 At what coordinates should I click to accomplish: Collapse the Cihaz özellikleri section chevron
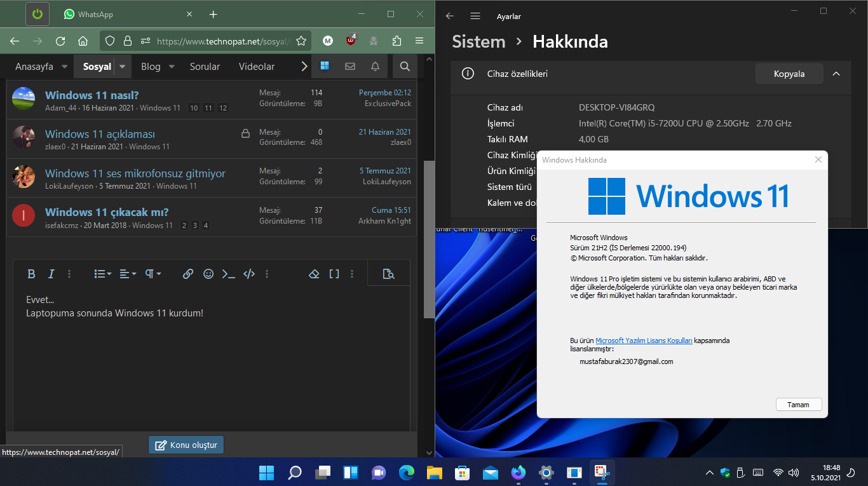836,74
